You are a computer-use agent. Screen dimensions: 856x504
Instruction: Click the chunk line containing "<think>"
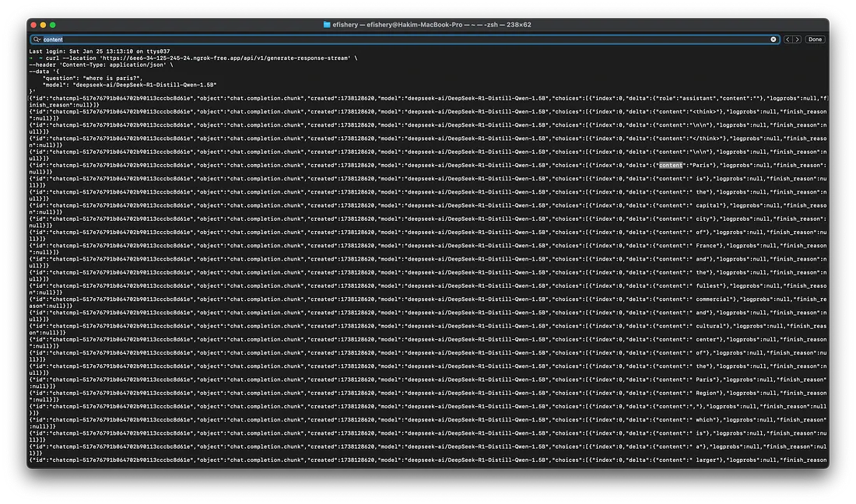click(x=428, y=114)
